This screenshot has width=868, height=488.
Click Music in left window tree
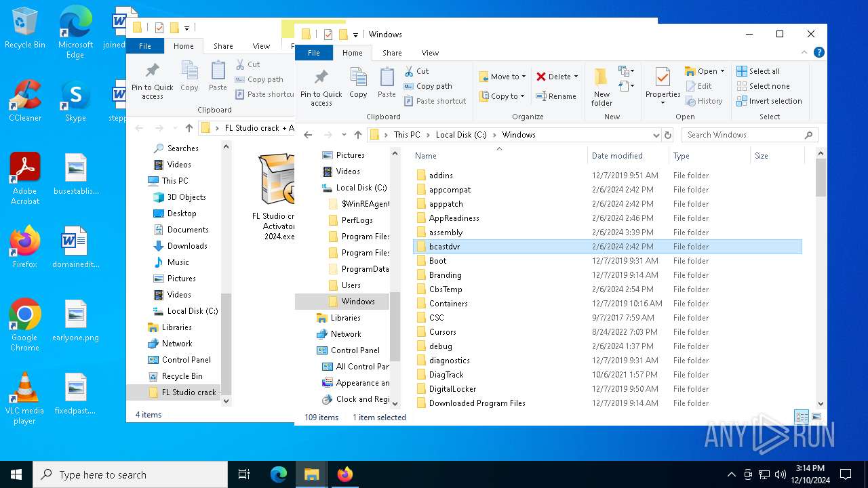click(x=178, y=262)
